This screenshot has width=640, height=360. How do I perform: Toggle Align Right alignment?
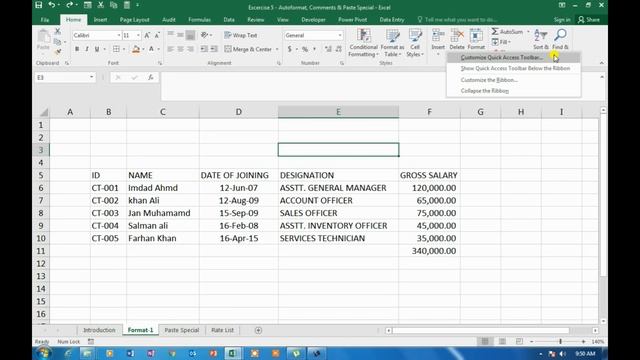pos(190,49)
